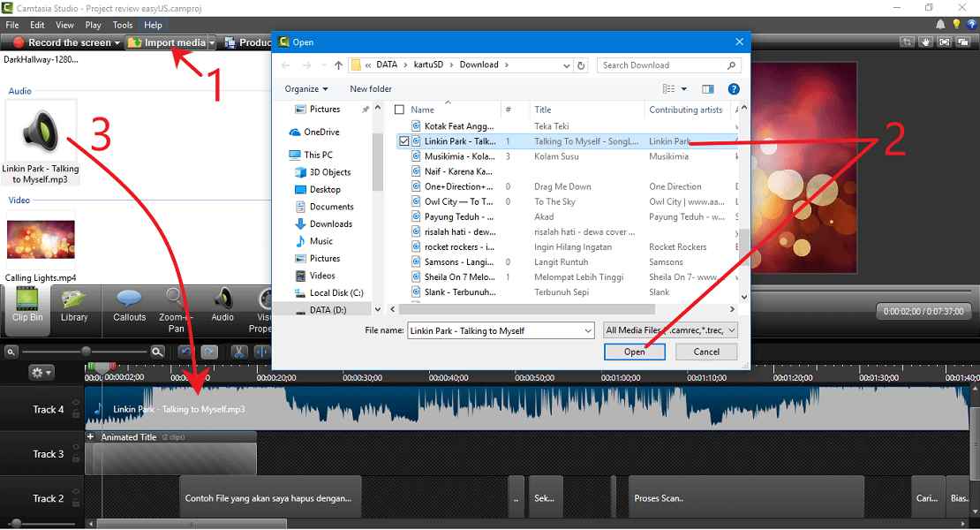Open the timeline gear settings dropdown
The height and width of the screenshot is (530, 980).
[x=41, y=373]
